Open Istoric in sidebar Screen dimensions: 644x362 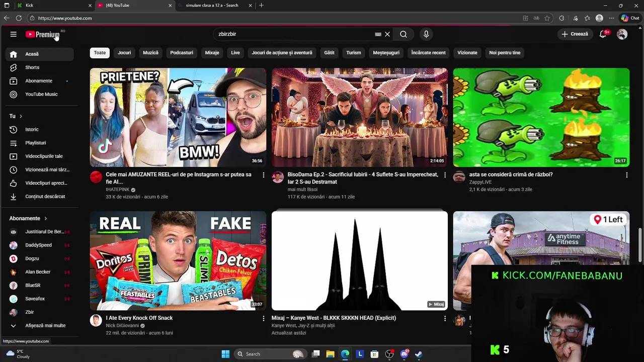(40, 130)
